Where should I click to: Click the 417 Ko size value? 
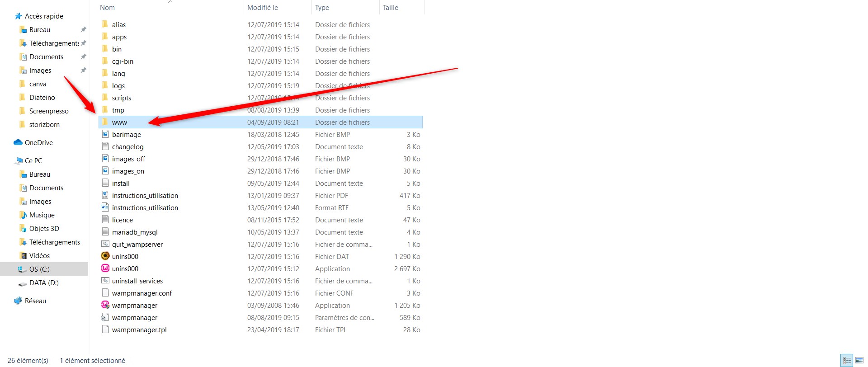[410, 195]
